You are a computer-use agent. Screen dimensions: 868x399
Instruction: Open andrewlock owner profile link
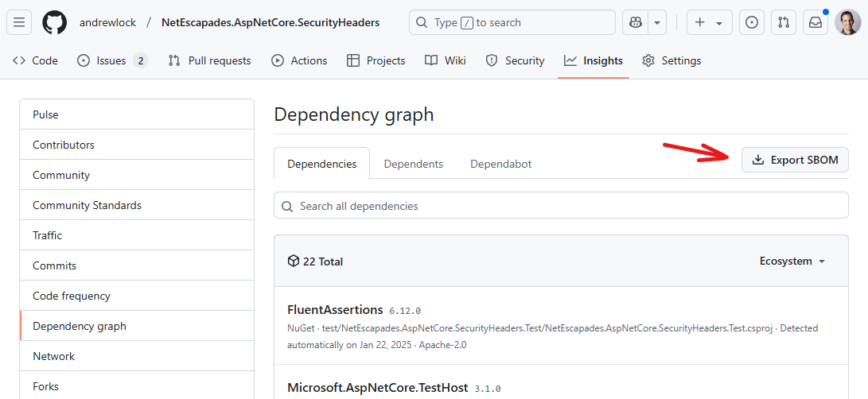(108, 23)
